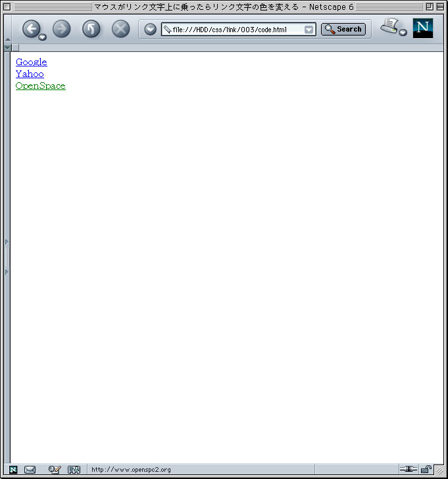Open Composer from the status bar icon
448x479 pixels.
[x=55, y=470]
